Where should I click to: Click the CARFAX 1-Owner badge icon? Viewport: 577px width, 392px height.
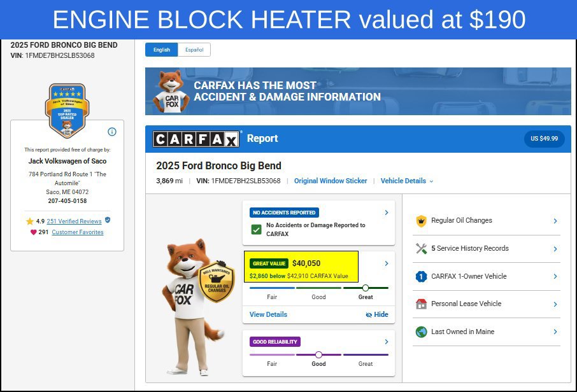(x=421, y=277)
